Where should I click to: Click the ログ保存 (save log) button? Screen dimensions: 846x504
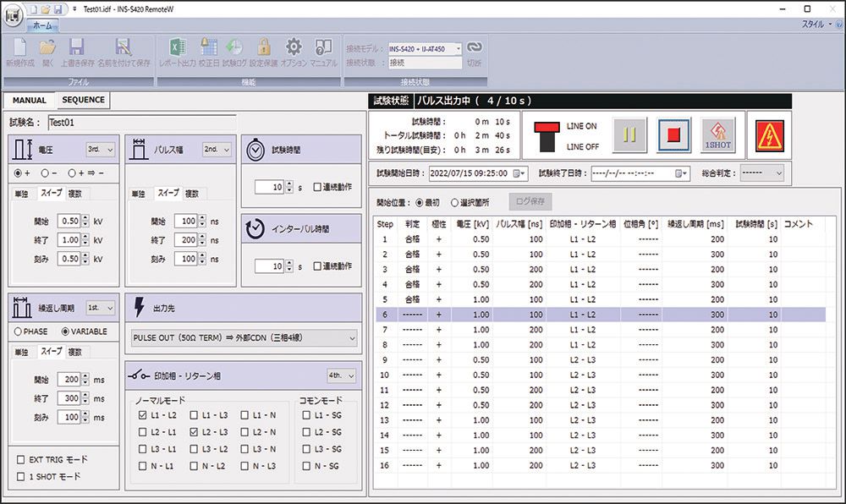[530, 201]
